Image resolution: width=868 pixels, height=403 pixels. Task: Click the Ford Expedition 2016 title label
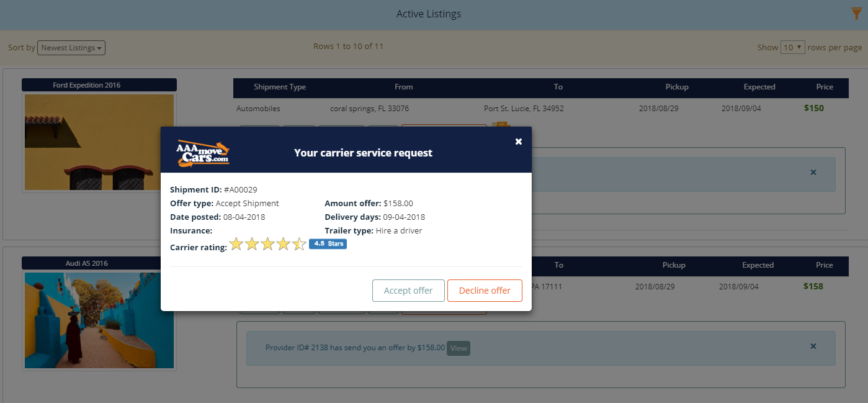coord(99,85)
